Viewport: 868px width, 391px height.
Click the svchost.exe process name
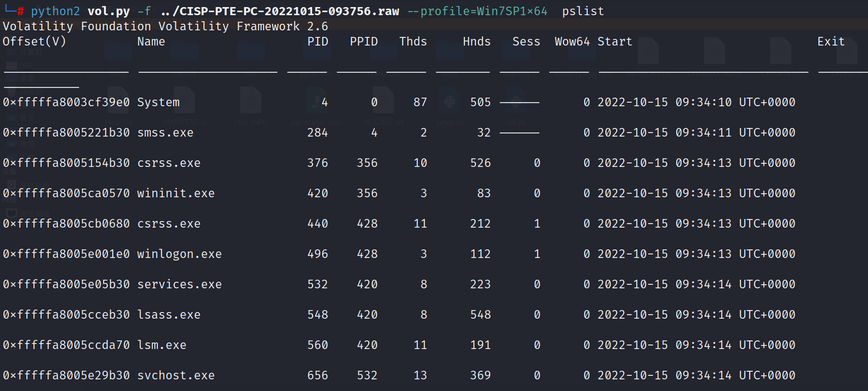176,375
